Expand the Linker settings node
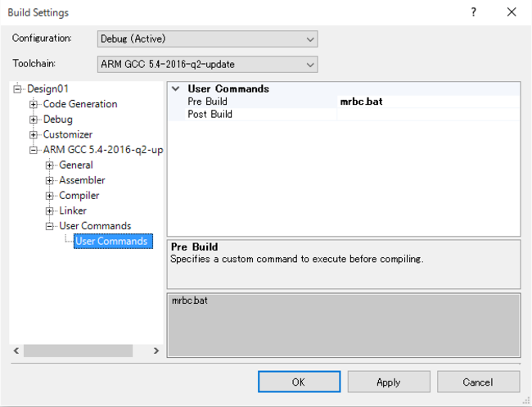The image size is (532, 407). [x=50, y=211]
